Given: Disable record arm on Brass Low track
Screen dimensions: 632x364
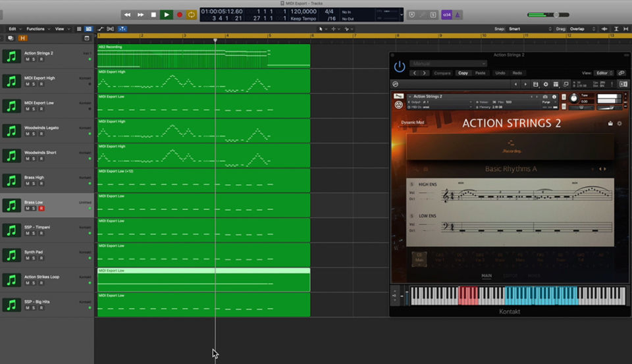Looking at the screenshot, I should pyautogui.click(x=41, y=208).
